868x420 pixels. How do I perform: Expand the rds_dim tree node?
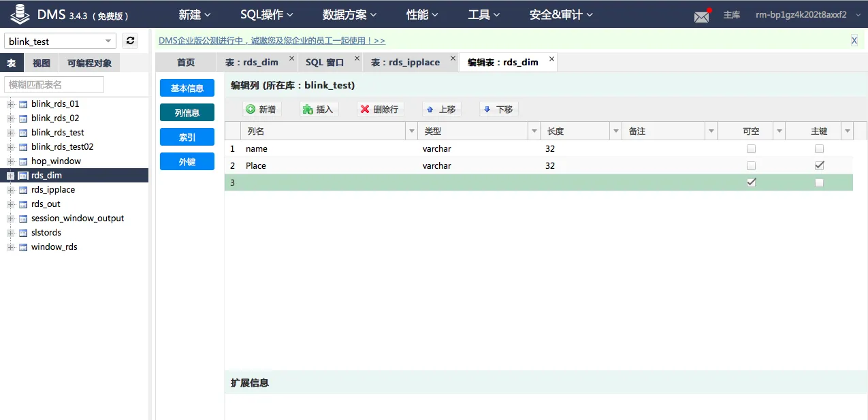pyautogui.click(x=10, y=176)
